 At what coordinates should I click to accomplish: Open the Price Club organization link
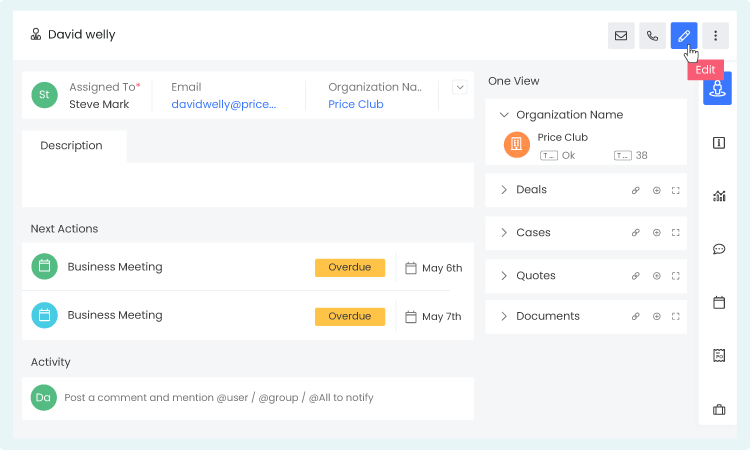355,104
